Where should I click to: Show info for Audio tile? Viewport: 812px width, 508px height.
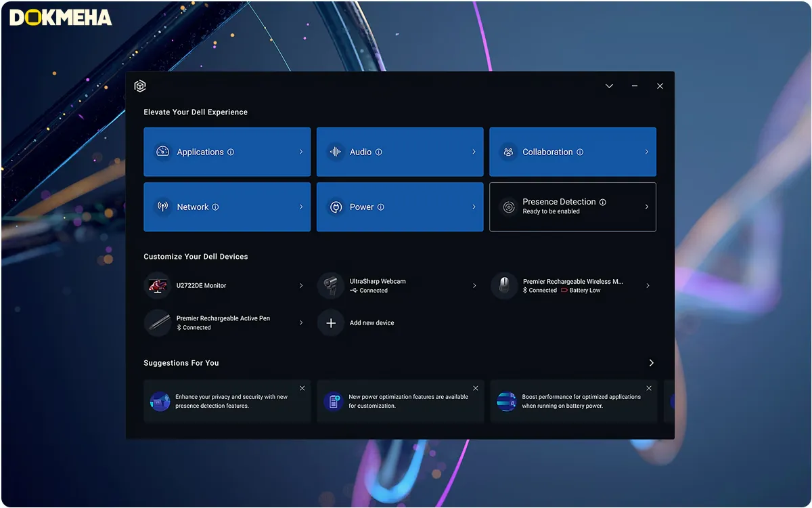click(378, 152)
